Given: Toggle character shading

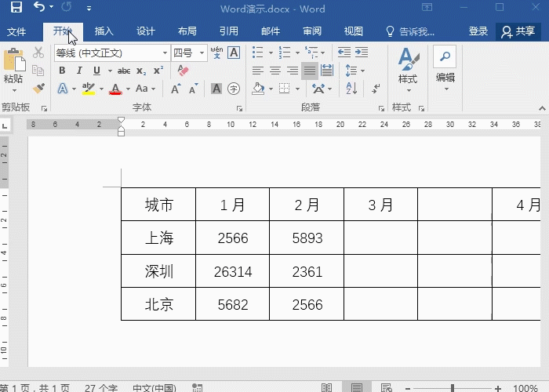Looking at the screenshot, I should [x=216, y=89].
